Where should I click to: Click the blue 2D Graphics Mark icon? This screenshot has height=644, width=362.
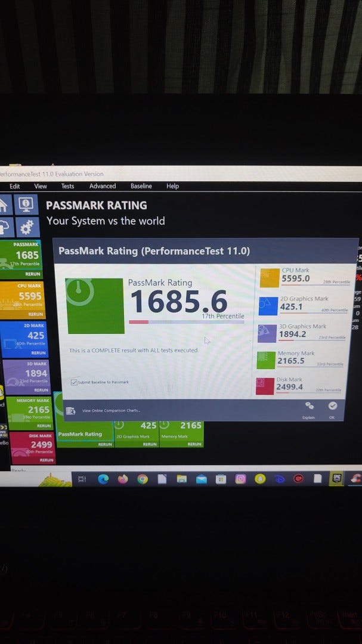coord(268,306)
